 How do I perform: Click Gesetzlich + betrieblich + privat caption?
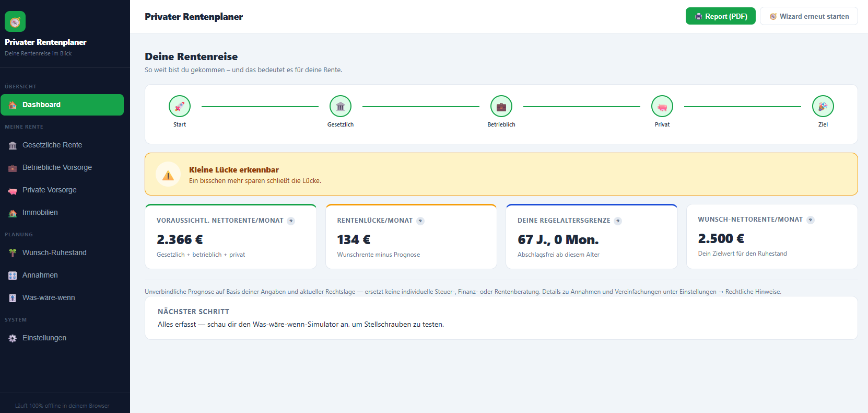click(201, 255)
